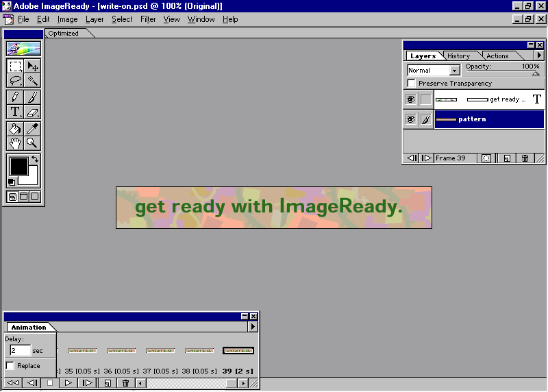Select the Rectangular Marquee tool

click(x=15, y=66)
